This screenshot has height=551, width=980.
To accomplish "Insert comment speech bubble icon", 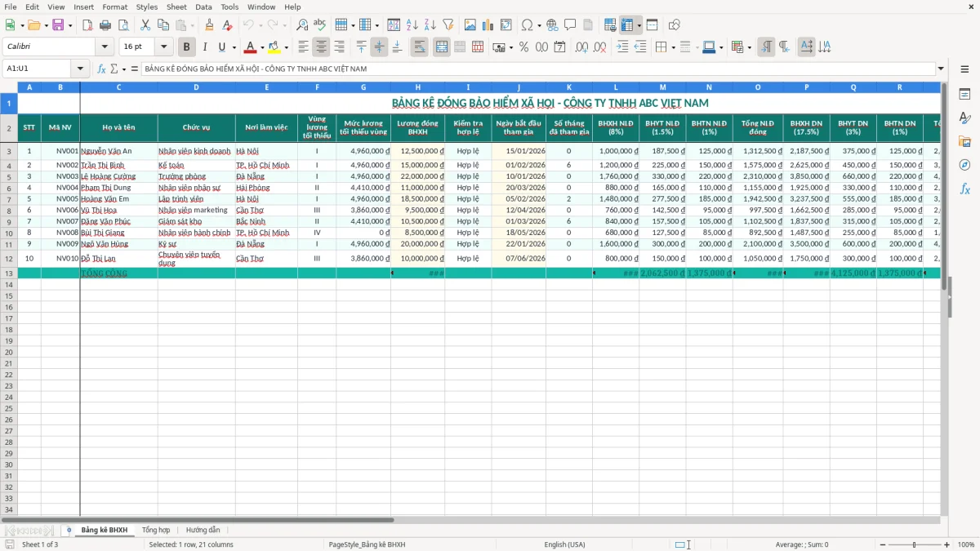I will [x=570, y=25].
